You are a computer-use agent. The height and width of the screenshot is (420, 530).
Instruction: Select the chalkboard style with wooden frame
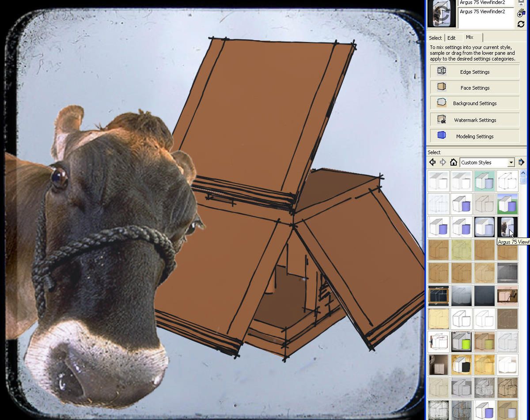(x=439, y=295)
